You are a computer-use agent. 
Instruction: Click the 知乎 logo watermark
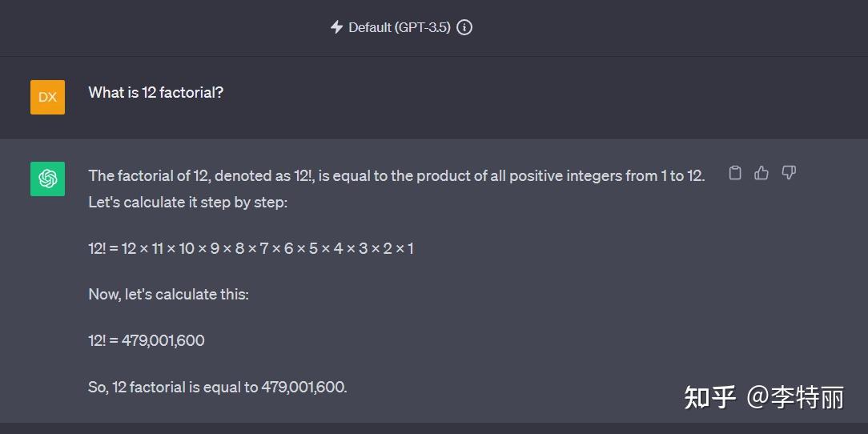click(x=709, y=397)
